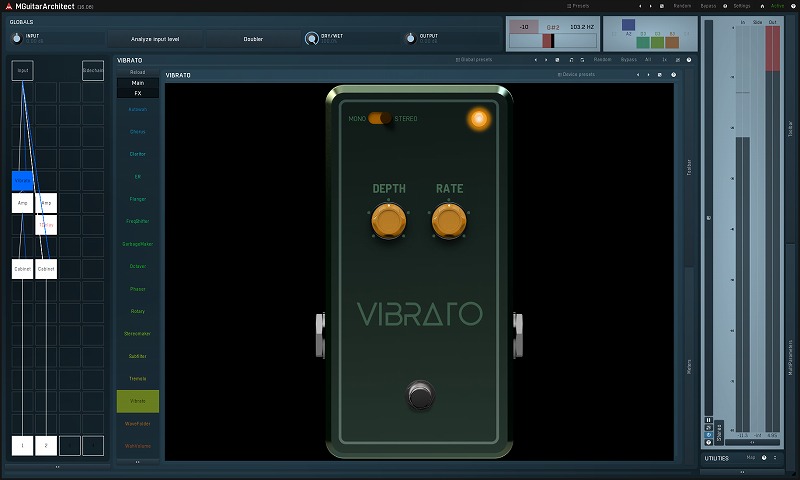Select the Phaser effect in the list
This screenshot has width=800, height=480.
pyautogui.click(x=137, y=289)
